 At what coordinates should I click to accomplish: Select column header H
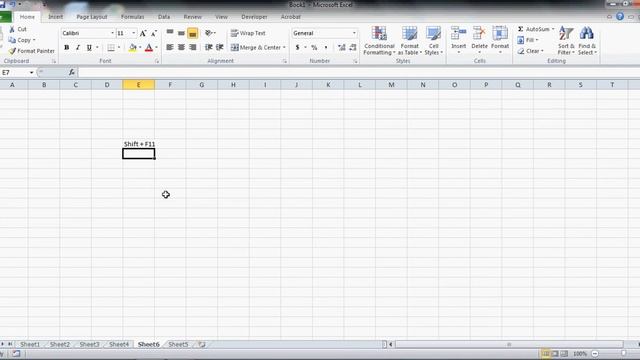coord(233,85)
